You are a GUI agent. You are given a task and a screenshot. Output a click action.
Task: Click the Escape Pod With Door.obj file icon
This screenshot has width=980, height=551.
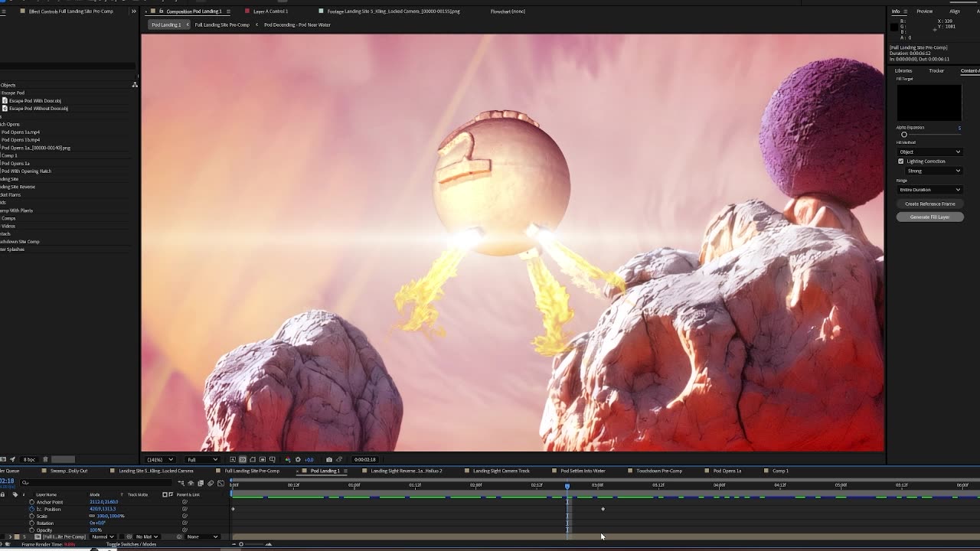(5, 100)
